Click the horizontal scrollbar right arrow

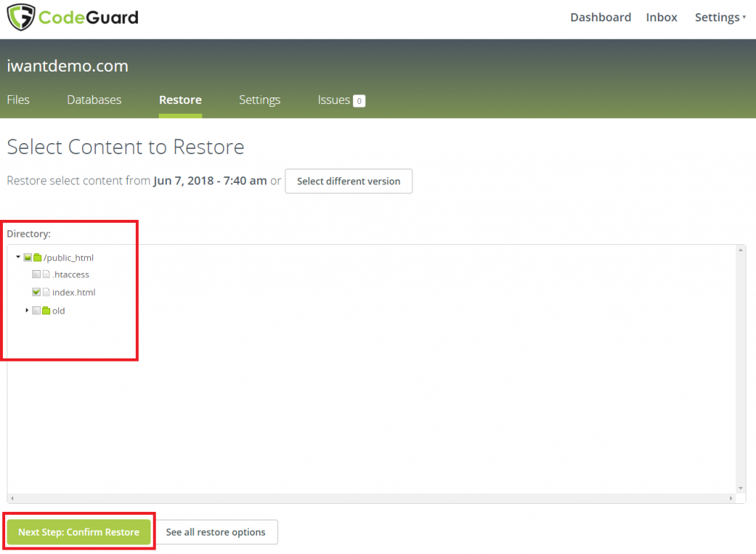pyautogui.click(x=731, y=498)
